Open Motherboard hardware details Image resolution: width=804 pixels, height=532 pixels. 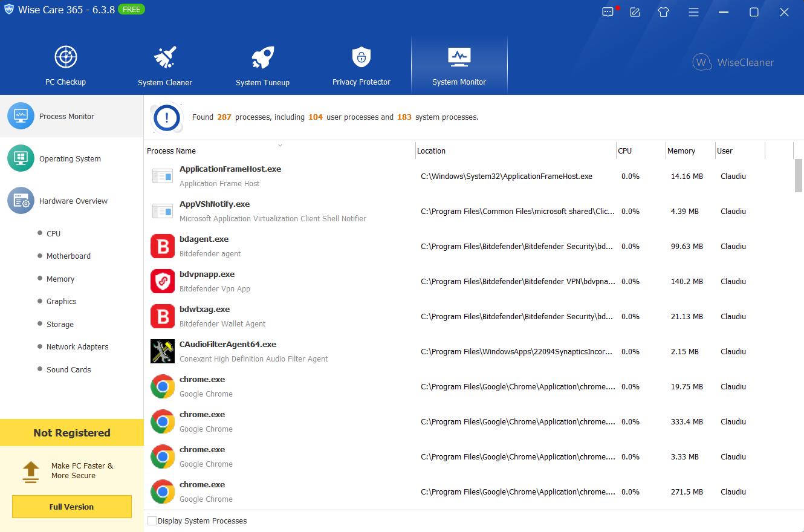[68, 256]
